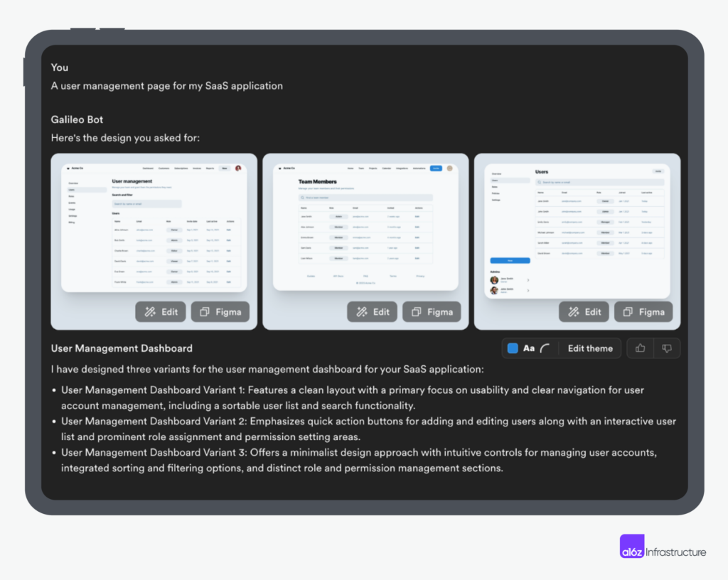
Task: Select the Team nav item in variant 2
Action: pos(361,168)
